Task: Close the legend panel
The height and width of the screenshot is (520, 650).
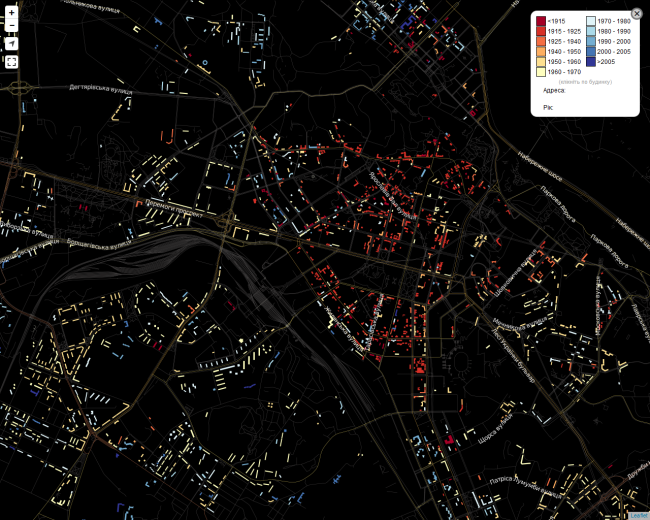Action: (636, 14)
